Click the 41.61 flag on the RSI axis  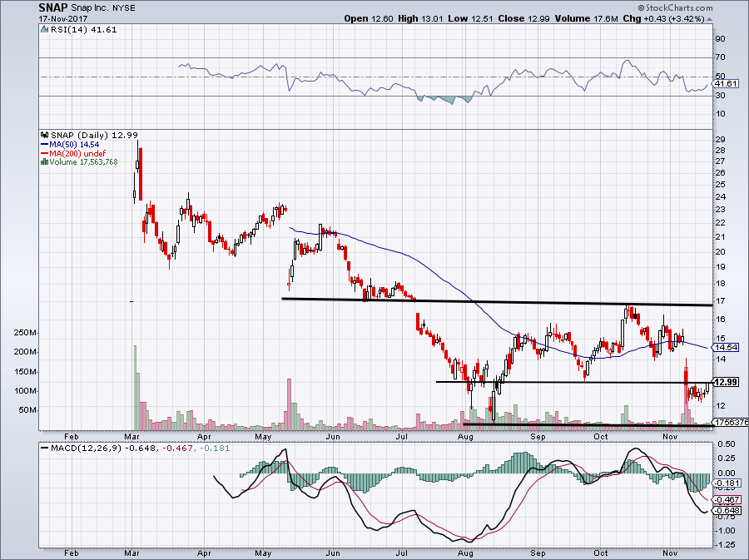[726, 83]
